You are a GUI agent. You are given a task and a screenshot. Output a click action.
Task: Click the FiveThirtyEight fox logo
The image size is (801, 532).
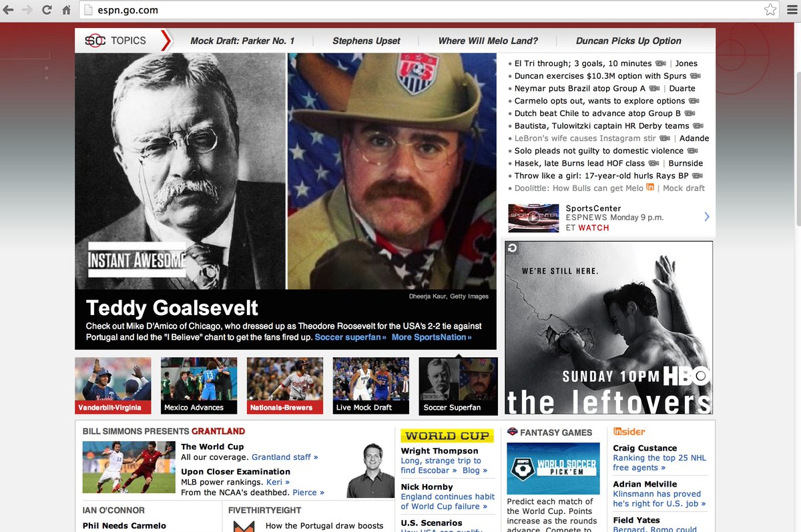click(243, 526)
